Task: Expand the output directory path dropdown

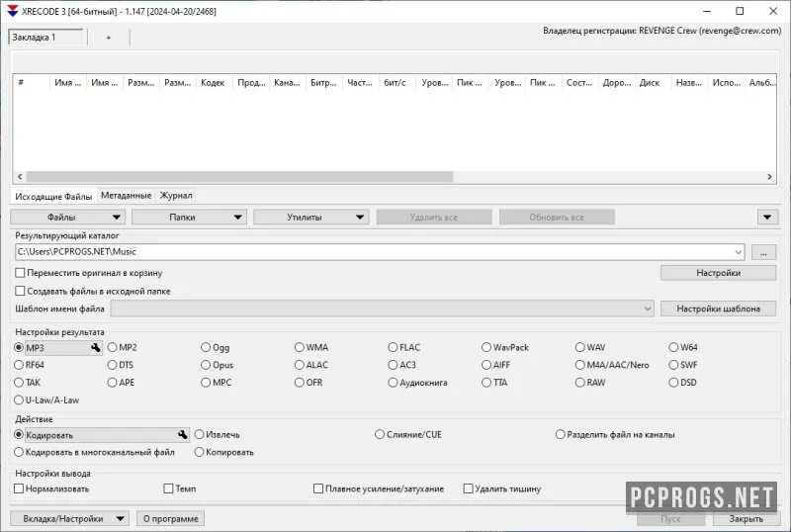Action: (x=738, y=252)
